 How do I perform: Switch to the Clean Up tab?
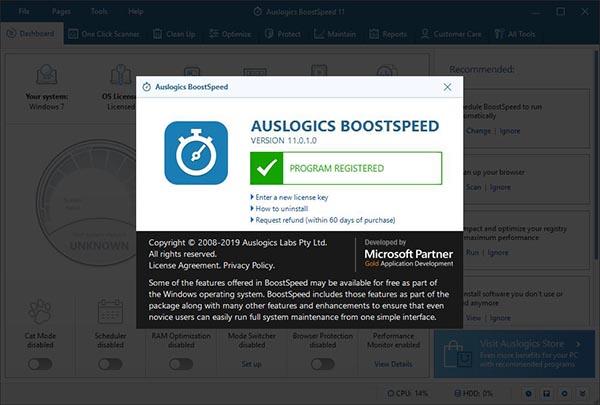click(x=174, y=34)
